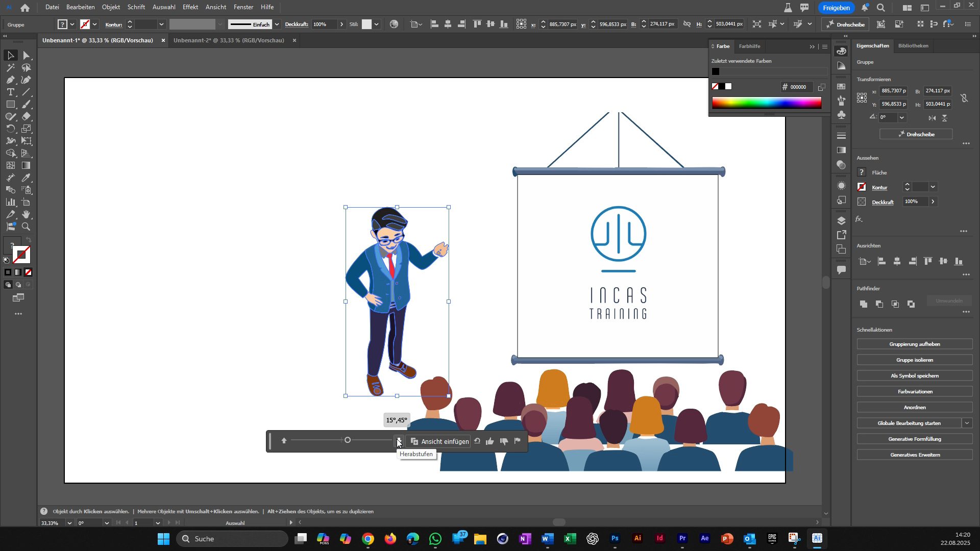Swap fill and stroke colors
Screen dimensions: 980x551
29,240
